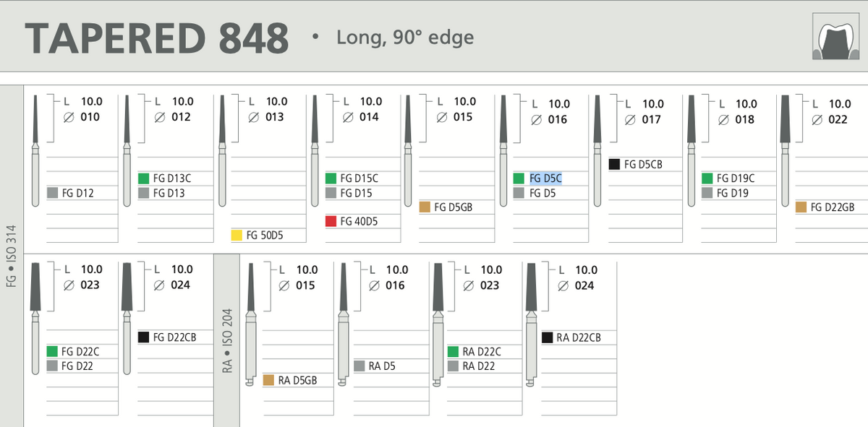Click the gray swatch beside FG D12
This screenshot has width=868, height=427.
pos(52,193)
